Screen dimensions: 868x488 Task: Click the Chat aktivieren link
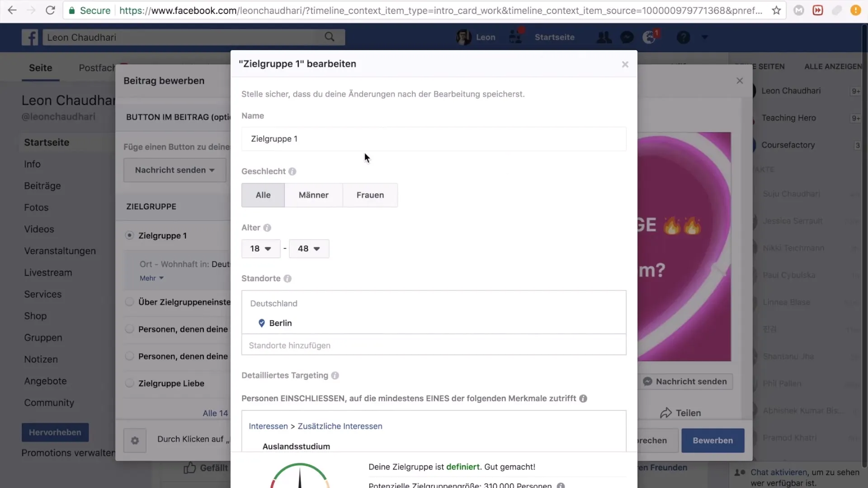(778, 473)
